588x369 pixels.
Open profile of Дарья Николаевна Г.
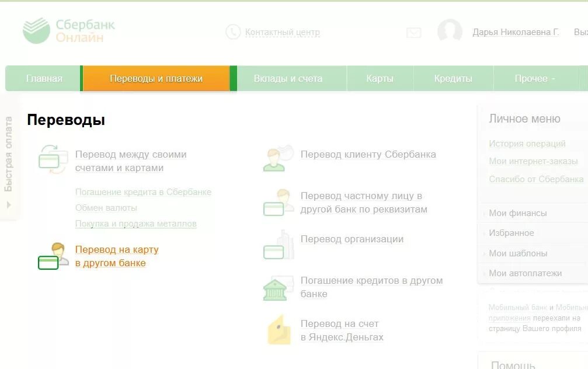[516, 32]
